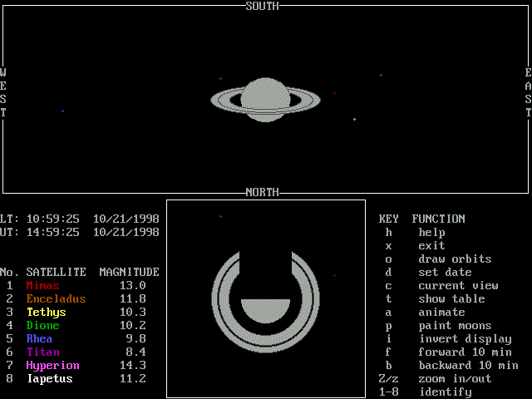Screen dimensions: 532x399
Task: Click the 'help' function entry
Action: [x=431, y=233]
